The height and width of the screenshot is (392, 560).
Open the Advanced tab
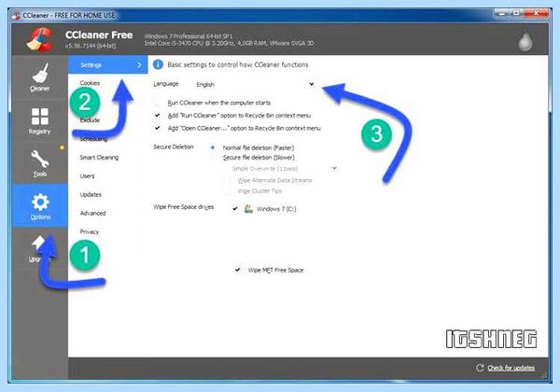92,213
